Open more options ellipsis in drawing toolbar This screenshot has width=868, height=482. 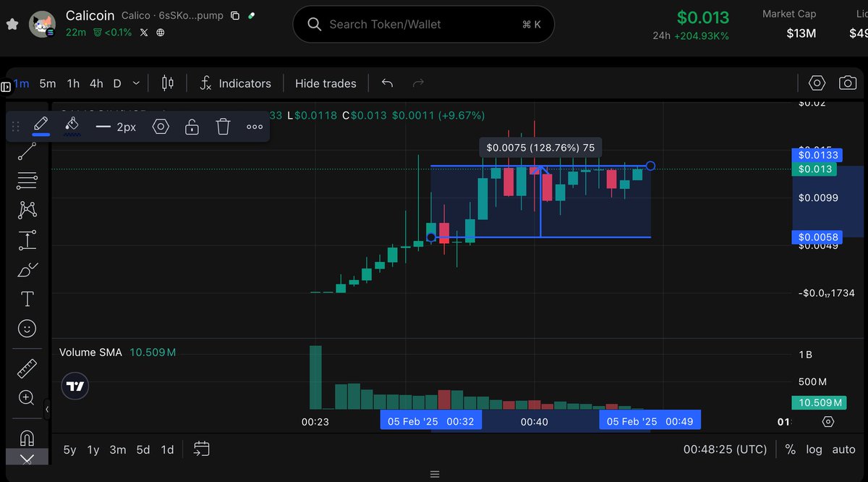click(254, 127)
